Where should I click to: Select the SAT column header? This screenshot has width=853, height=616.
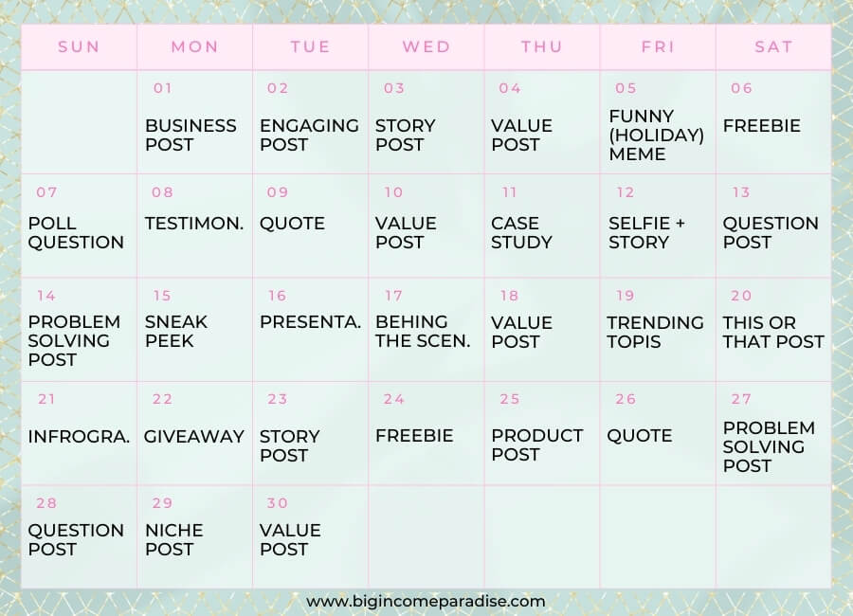[773, 46]
